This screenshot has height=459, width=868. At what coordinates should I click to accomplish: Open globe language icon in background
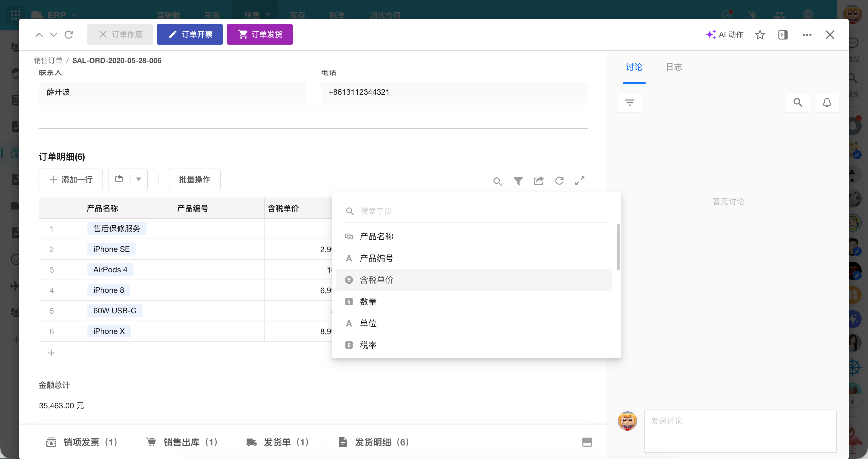(x=809, y=14)
